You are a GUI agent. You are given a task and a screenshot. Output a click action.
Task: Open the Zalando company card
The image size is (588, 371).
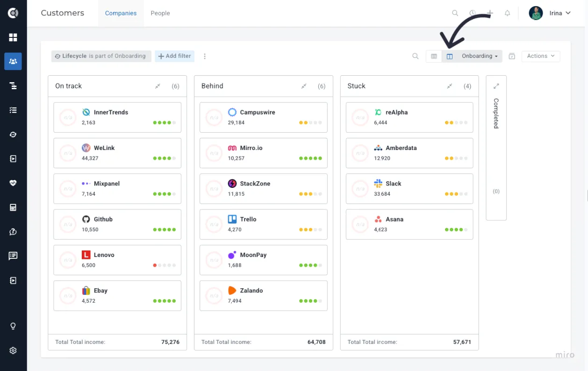coord(264,296)
